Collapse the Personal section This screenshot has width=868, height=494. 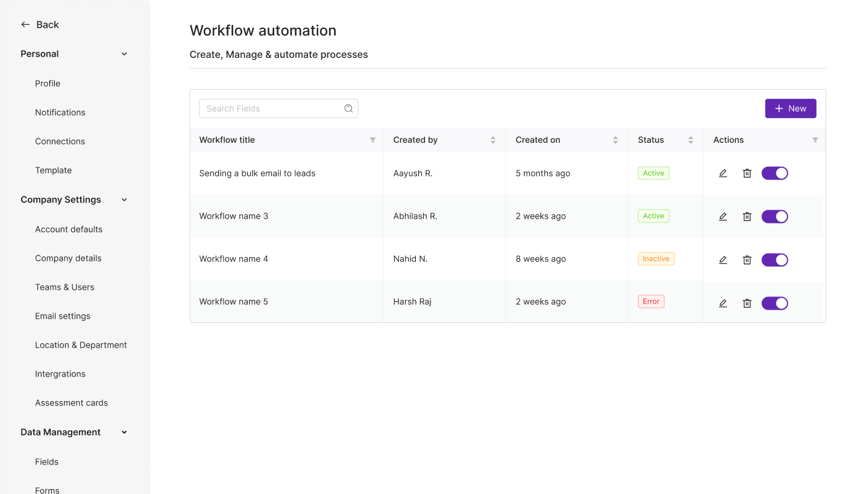coord(124,54)
